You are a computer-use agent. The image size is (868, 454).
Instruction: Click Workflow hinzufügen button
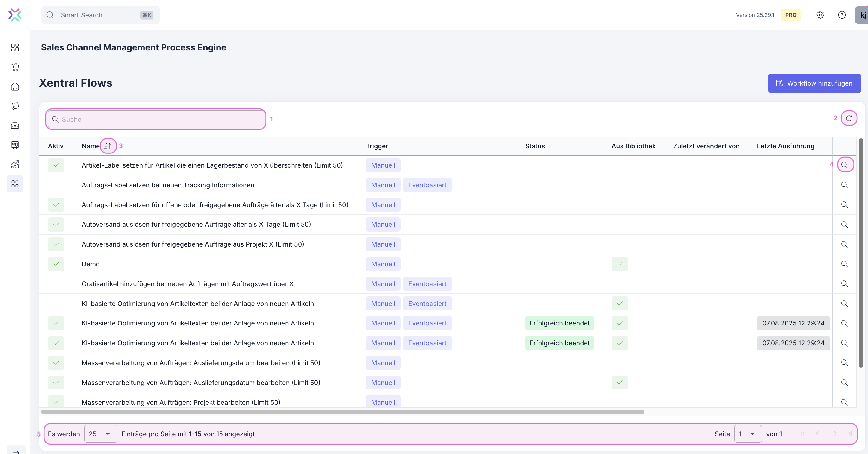tap(814, 83)
